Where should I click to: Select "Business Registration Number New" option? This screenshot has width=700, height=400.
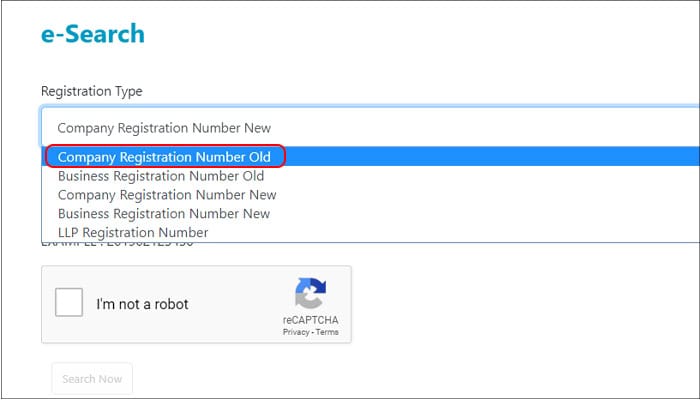tap(164, 214)
